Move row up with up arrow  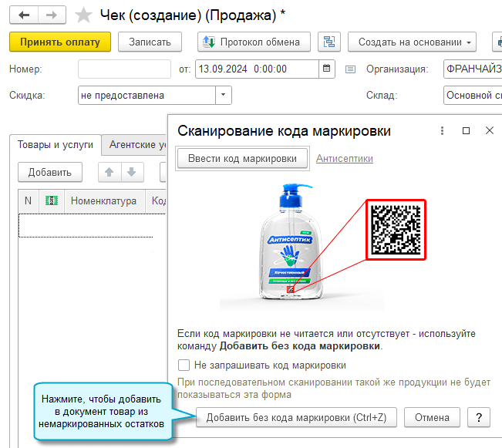click(109, 172)
